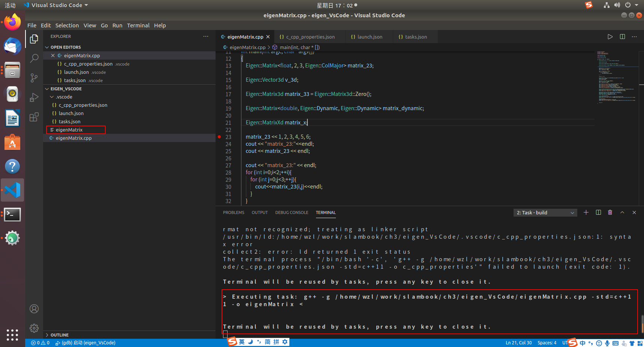
Task: Open the Accounts icon in activity bar
Action: click(x=34, y=309)
